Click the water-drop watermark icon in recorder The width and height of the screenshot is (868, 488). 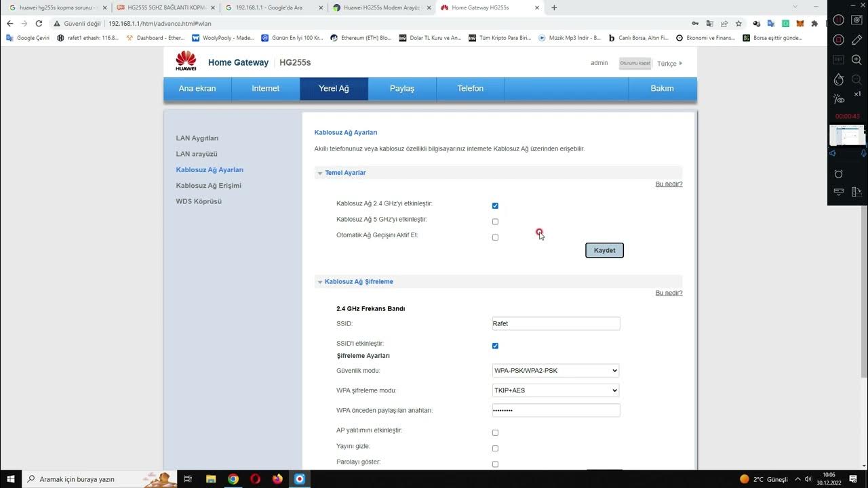[839, 79]
